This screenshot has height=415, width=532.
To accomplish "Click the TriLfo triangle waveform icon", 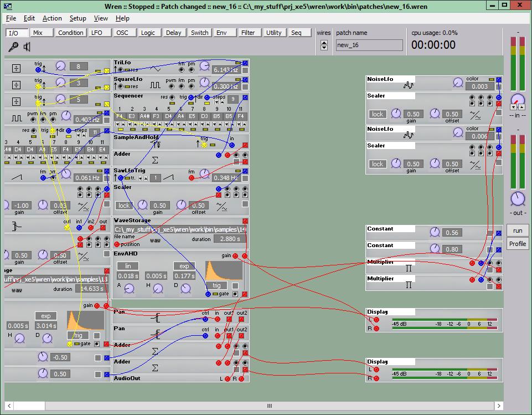I will 156,69.
